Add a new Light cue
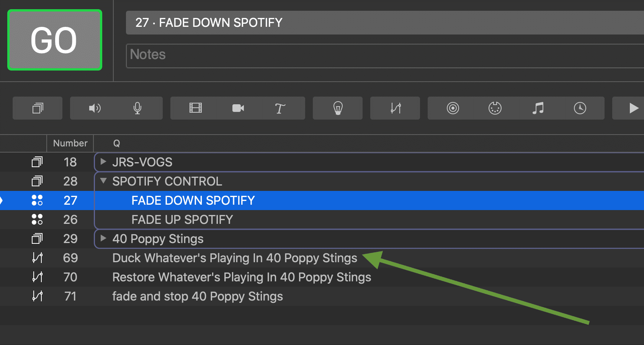The width and height of the screenshot is (644, 345). pos(338,108)
